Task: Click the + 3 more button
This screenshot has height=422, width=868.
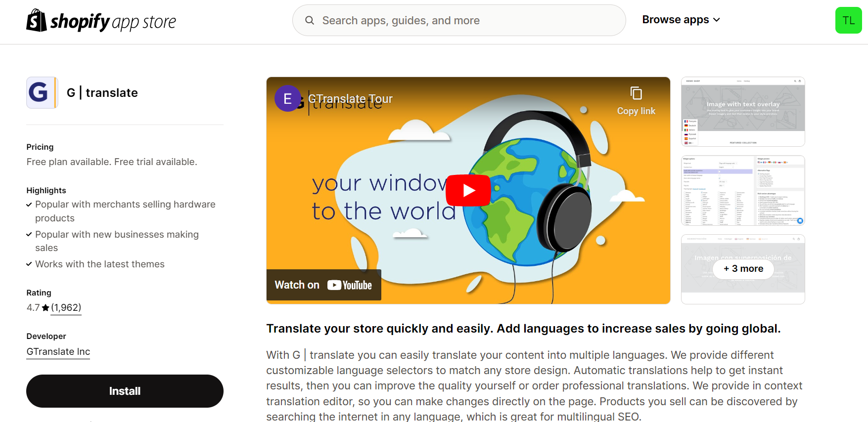Action: 743,269
